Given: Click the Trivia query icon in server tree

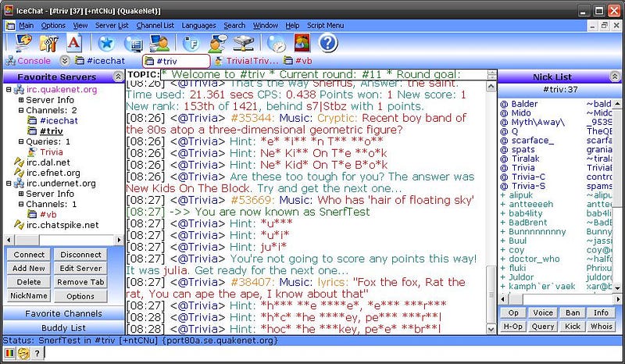Looking at the screenshot, I should [33, 152].
